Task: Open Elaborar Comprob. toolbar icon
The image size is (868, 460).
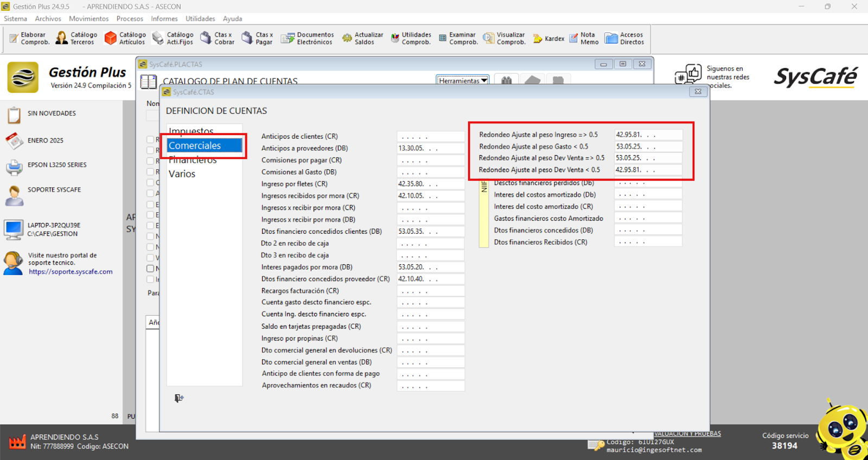Action: pos(29,38)
